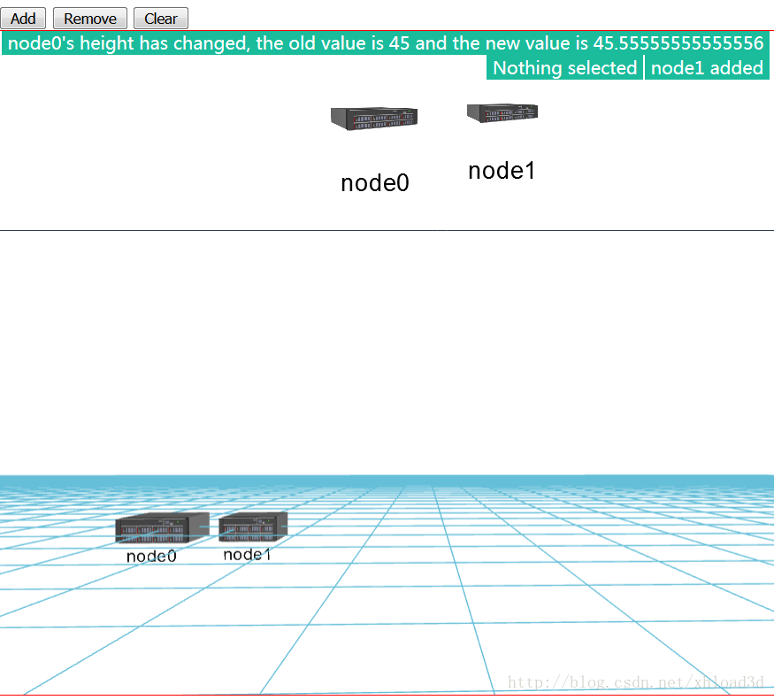The width and height of the screenshot is (774, 700).
Task: Click the node1 label in 2D view
Action: 502,171
